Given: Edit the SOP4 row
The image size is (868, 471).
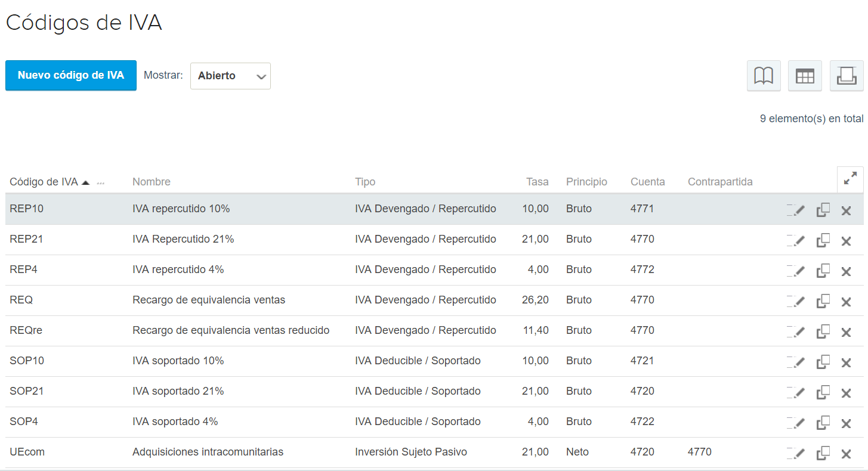Looking at the screenshot, I should tap(796, 422).
